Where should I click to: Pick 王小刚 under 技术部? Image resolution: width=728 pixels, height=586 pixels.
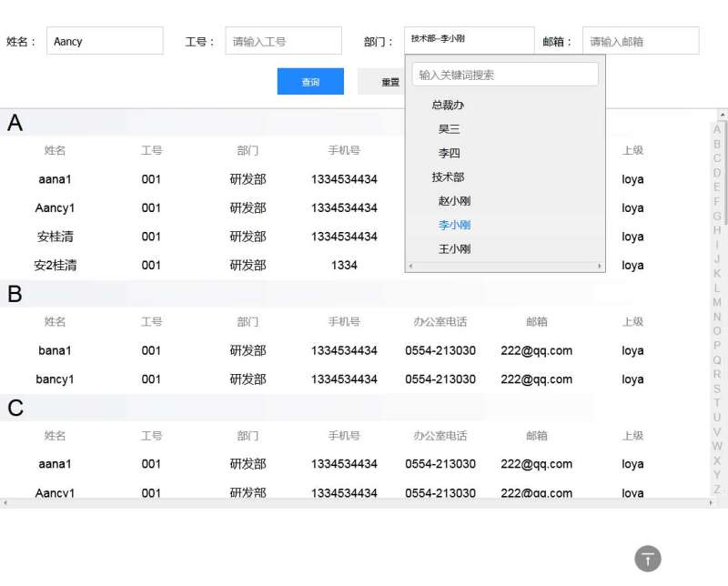tap(454, 249)
